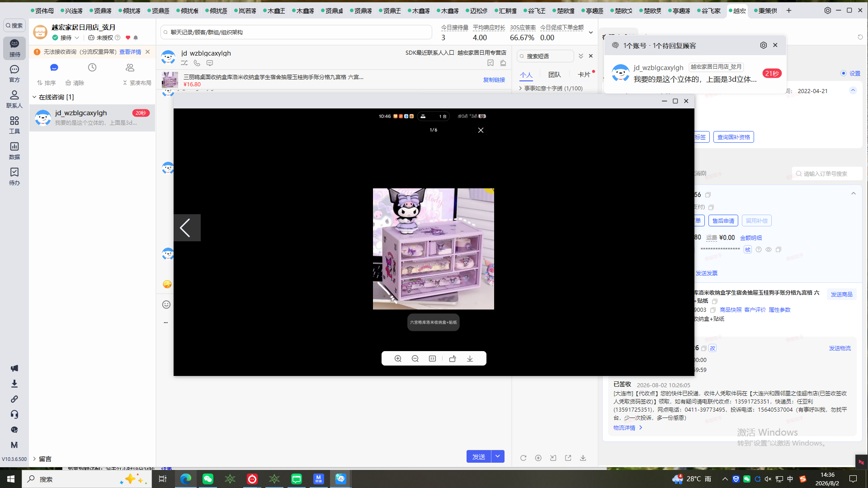Open WeChat from the Windows taskbar
The image size is (868, 488).
coord(208,479)
